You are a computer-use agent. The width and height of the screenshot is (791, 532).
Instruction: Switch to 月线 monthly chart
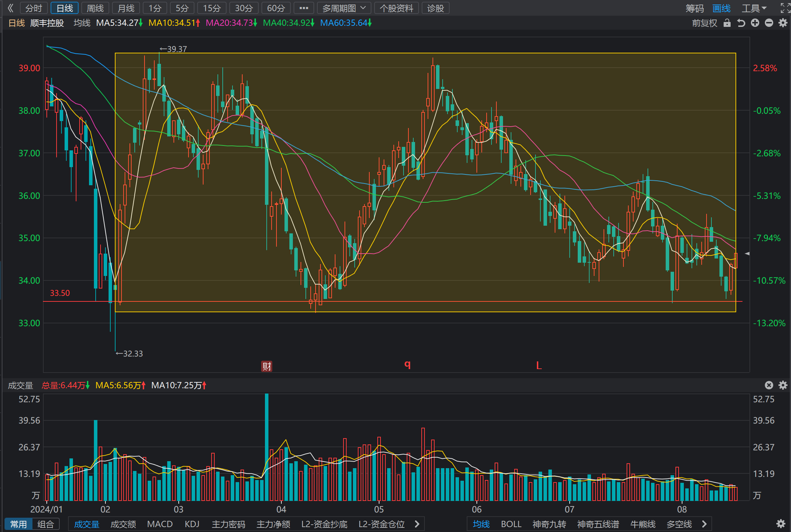click(126, 8)
